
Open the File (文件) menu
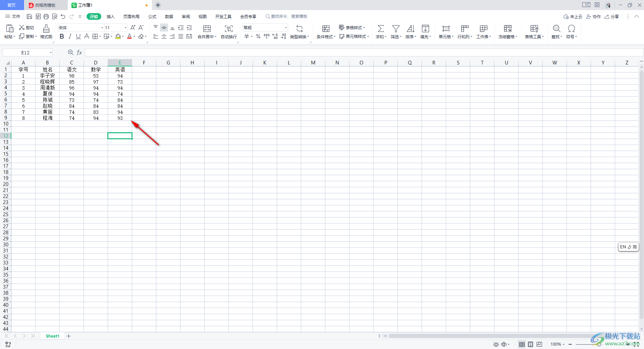[13, 16]
